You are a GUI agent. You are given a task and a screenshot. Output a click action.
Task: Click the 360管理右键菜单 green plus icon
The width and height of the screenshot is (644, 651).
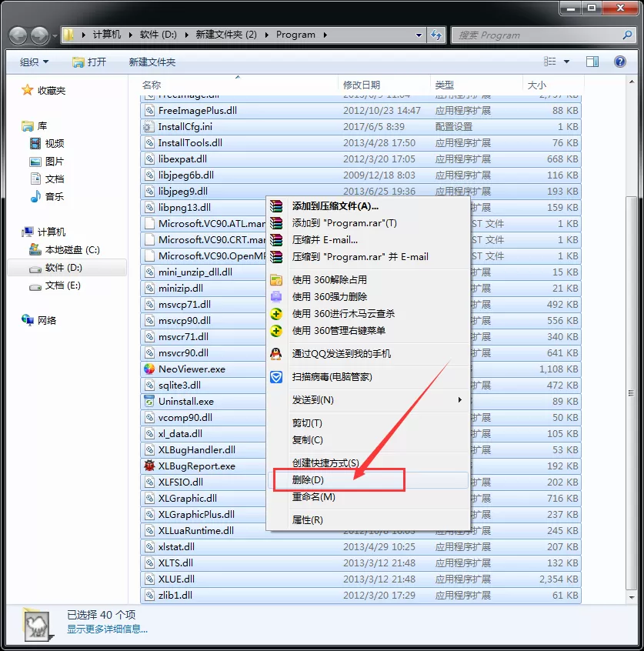276,331
